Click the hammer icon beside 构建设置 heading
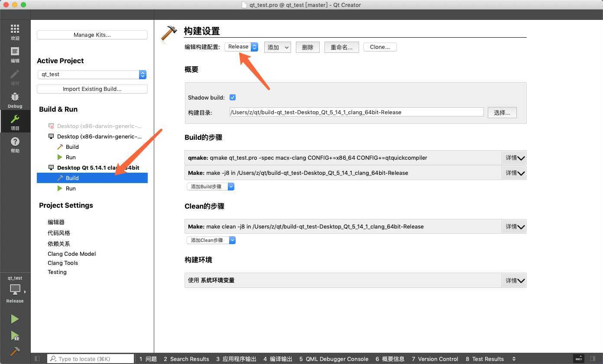Viewport: 603px width, 364px height. [x=169, y=33]
